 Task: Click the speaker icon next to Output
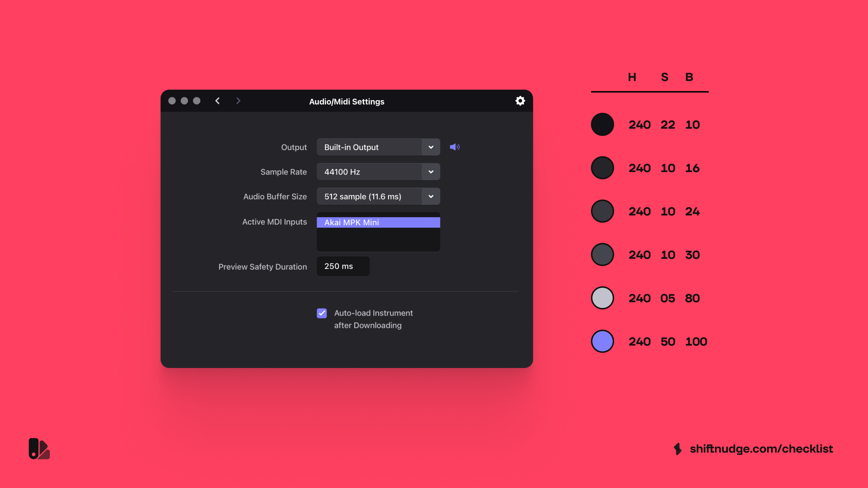tap(455, 147)
